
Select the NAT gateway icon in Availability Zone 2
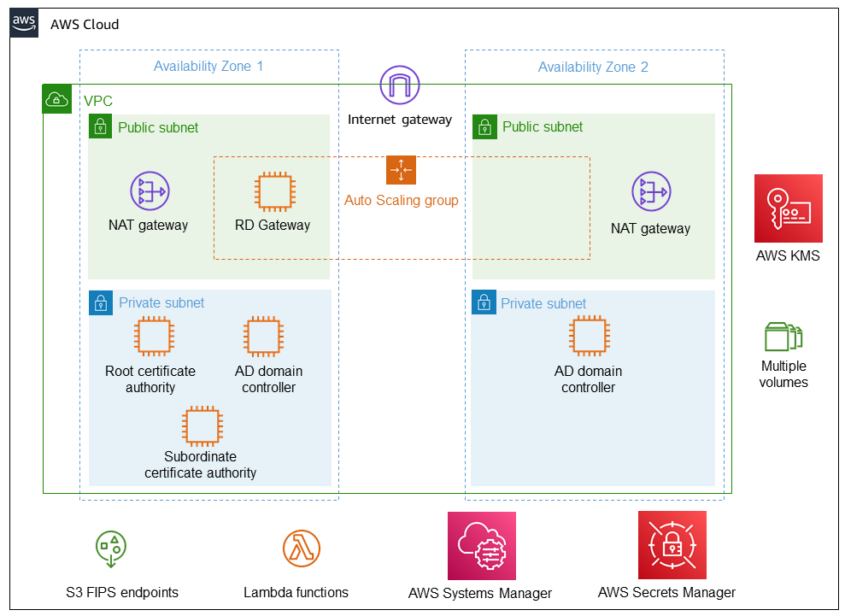point(652,191)
